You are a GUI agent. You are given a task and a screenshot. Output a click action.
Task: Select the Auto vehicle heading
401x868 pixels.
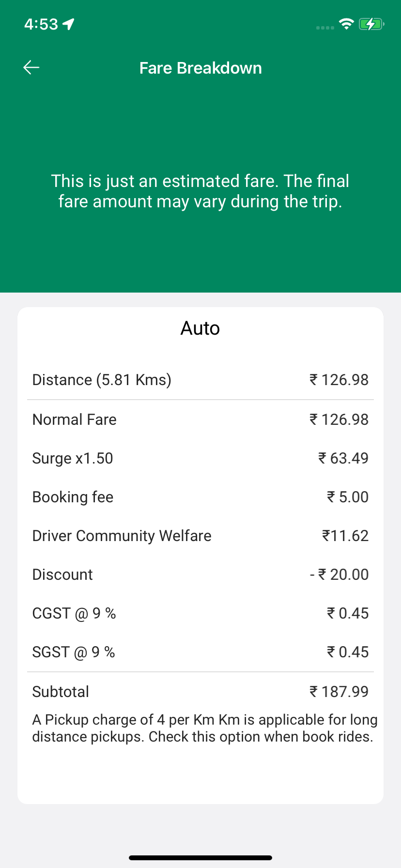(200, 328)
